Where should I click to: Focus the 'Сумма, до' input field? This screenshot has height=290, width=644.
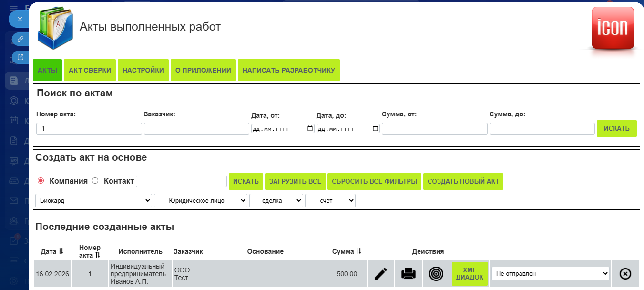(x=542, y=129)
